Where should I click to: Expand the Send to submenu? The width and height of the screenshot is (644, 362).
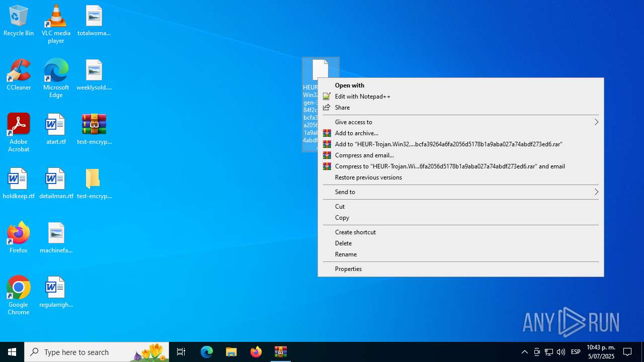tap(461, 192)
